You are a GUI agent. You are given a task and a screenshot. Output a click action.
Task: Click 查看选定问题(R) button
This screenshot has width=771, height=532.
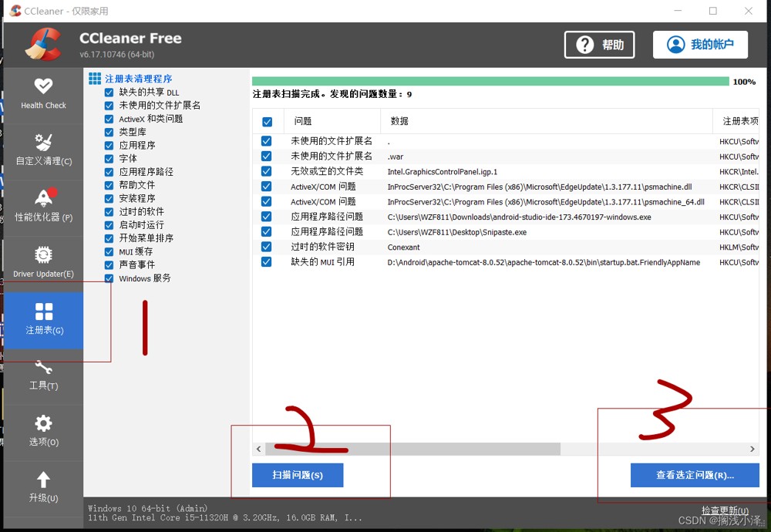point(695,475)
